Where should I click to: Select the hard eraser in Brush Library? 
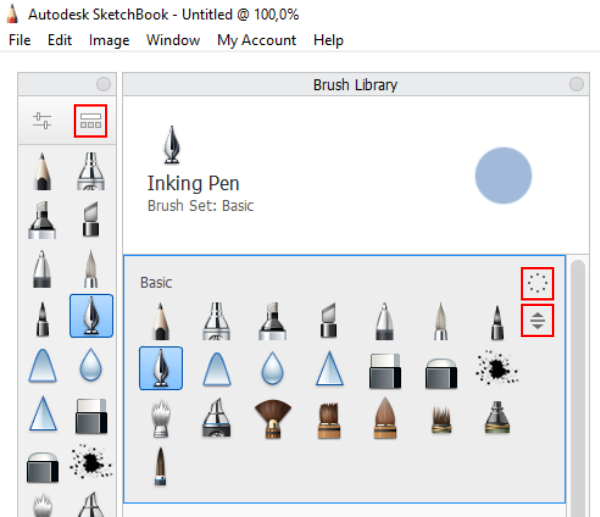click(385, 370)
